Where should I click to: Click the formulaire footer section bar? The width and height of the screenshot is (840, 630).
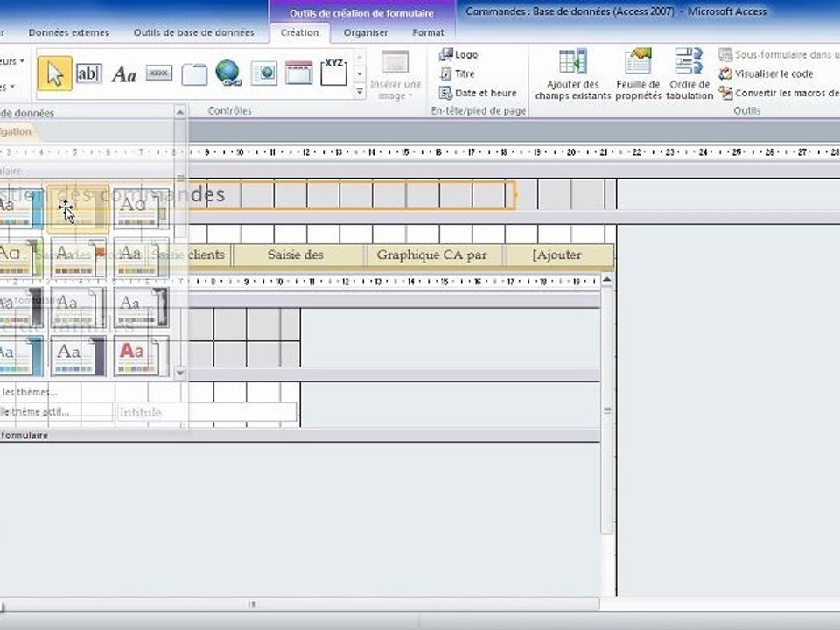coord(300,436)
